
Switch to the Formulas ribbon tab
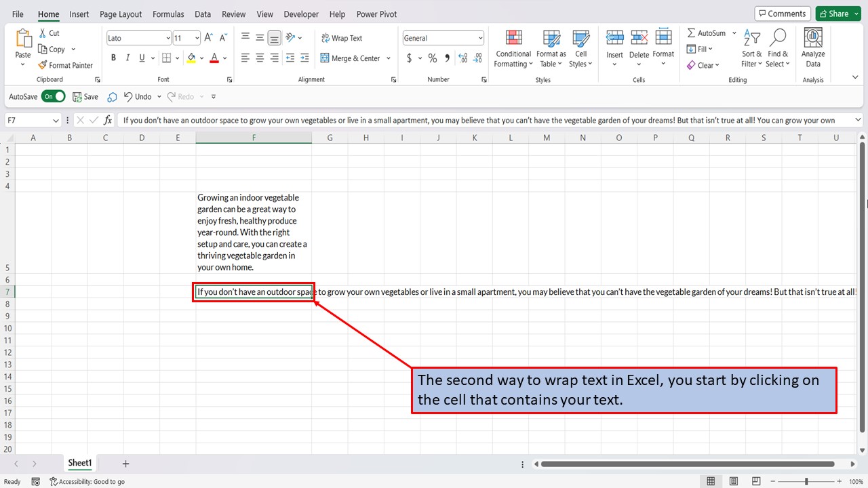click(x=168, y=14)
